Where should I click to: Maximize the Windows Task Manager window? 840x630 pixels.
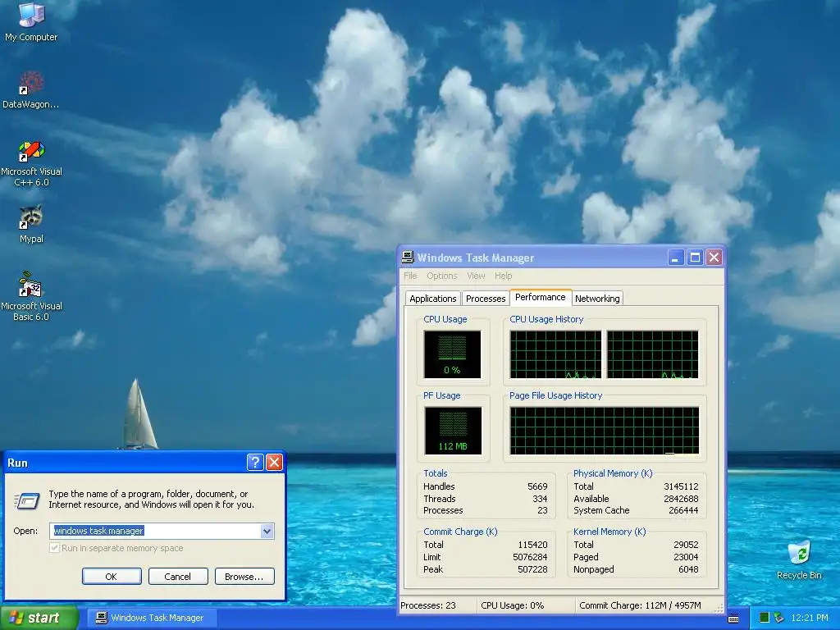pos(696,258)
